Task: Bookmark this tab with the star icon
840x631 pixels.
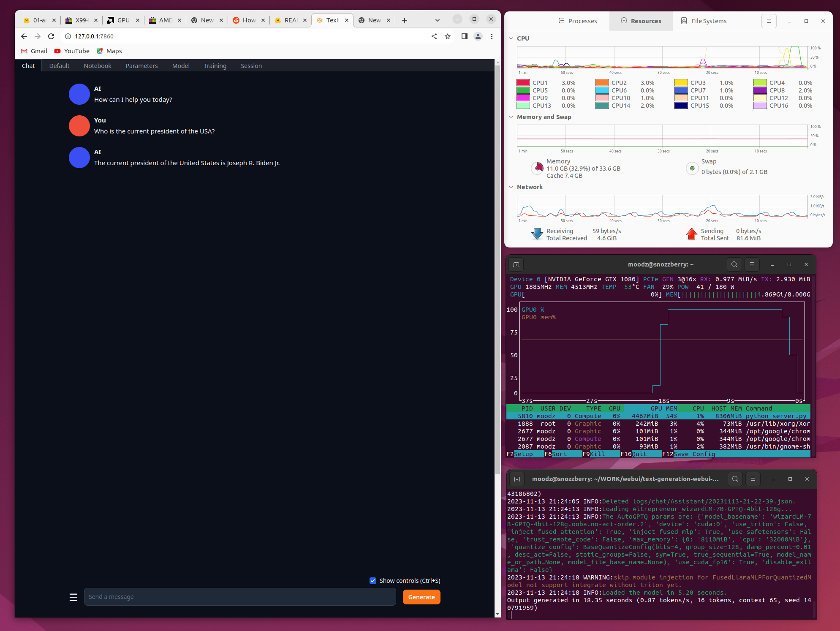Action: [448, 36]
